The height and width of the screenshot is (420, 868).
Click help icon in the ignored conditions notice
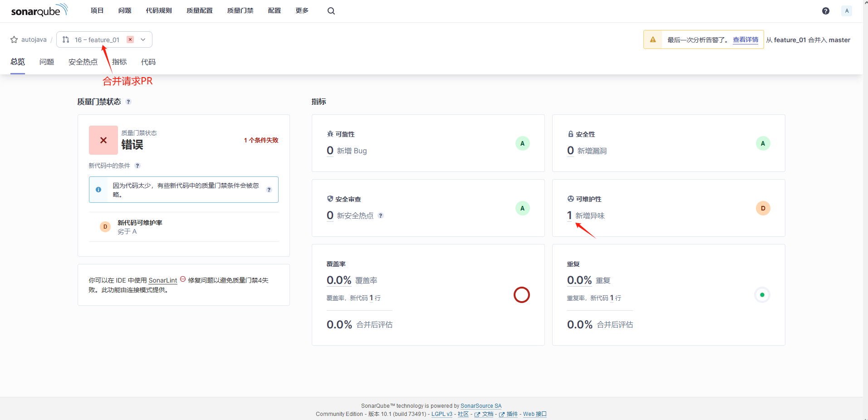point(269,190)
